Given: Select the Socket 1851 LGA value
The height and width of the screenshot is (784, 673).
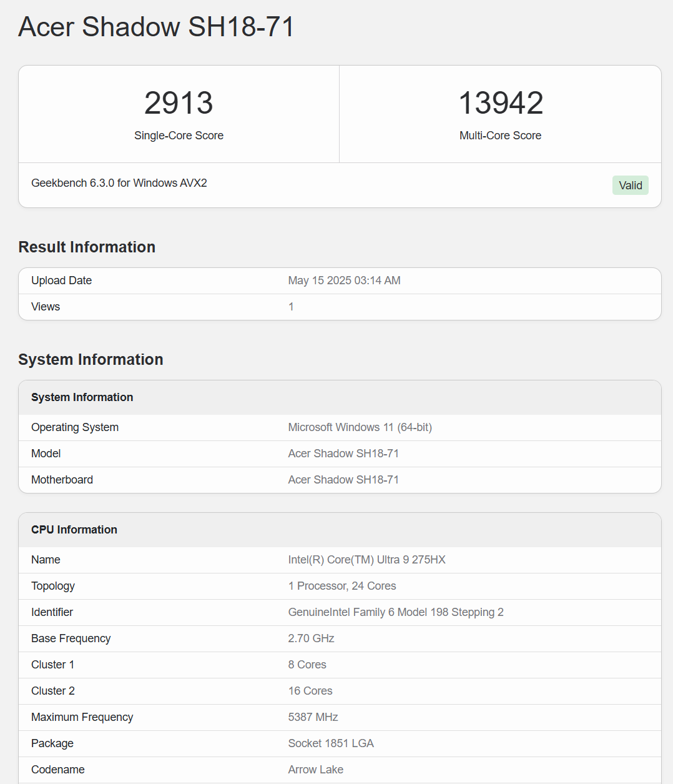Looking at the screenshot, I should click(x=331, y=743).
